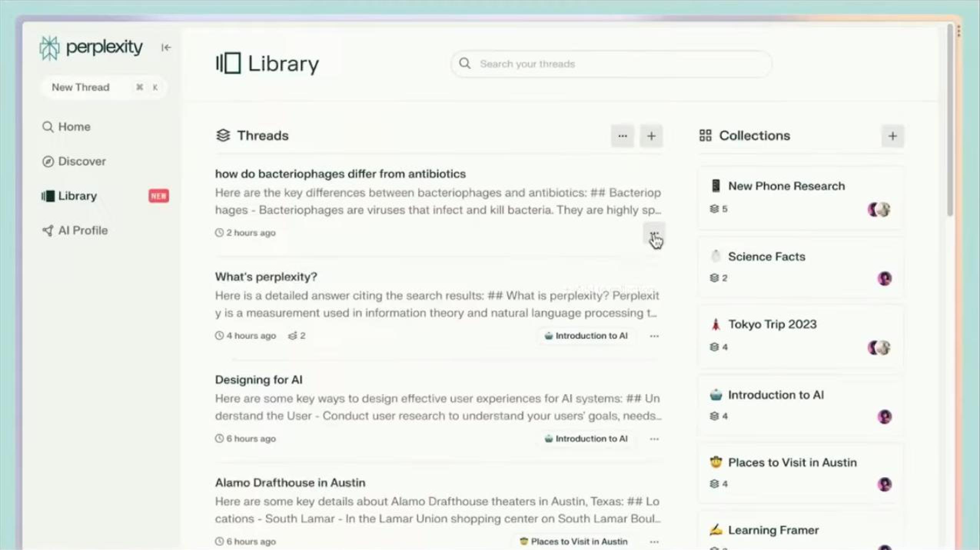This screenshot has height=550, width=980.
Task: Click the page vertical scrollbar
Action: (950, 120)
